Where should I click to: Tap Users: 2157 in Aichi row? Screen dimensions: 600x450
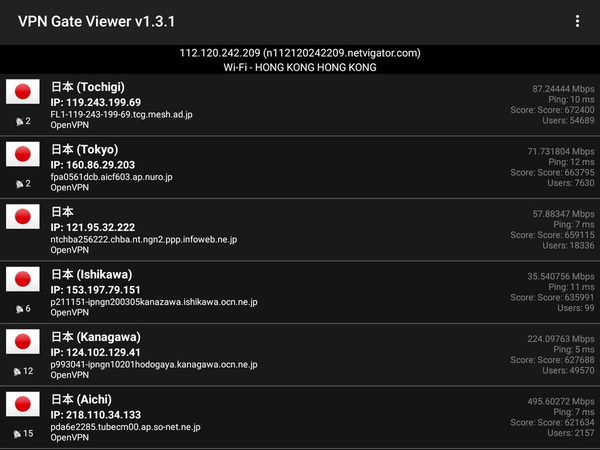pyautogui.click(x=571, y=433)
